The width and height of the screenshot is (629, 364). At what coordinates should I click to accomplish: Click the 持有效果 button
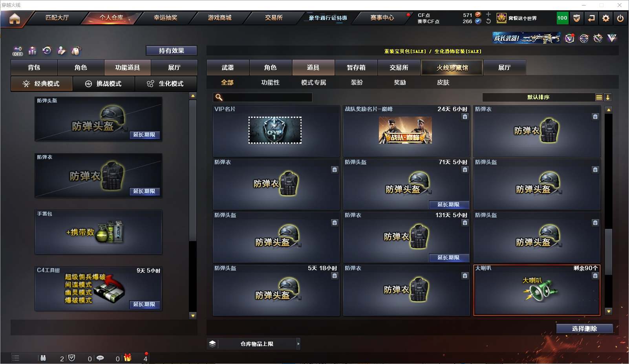tap(172, 51)
